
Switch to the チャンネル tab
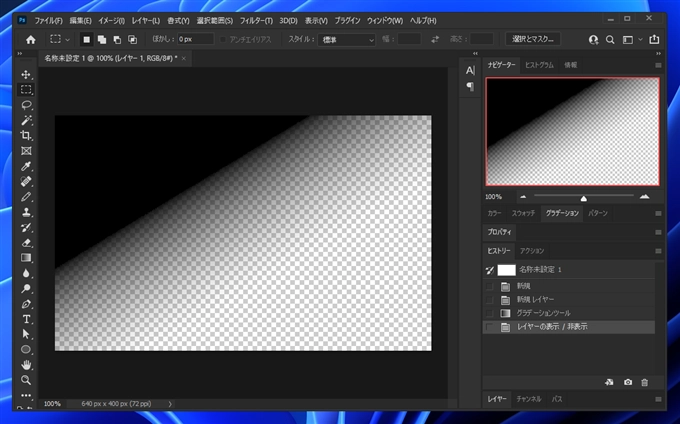point(529,399)
